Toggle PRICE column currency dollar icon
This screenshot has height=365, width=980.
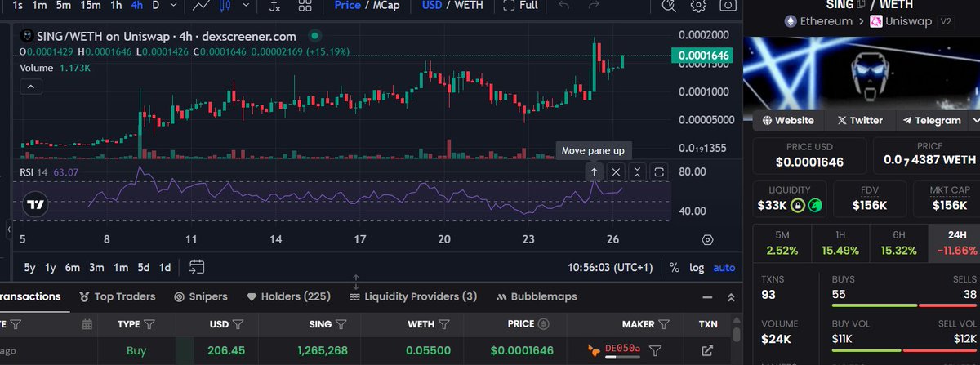coord(543,324)
